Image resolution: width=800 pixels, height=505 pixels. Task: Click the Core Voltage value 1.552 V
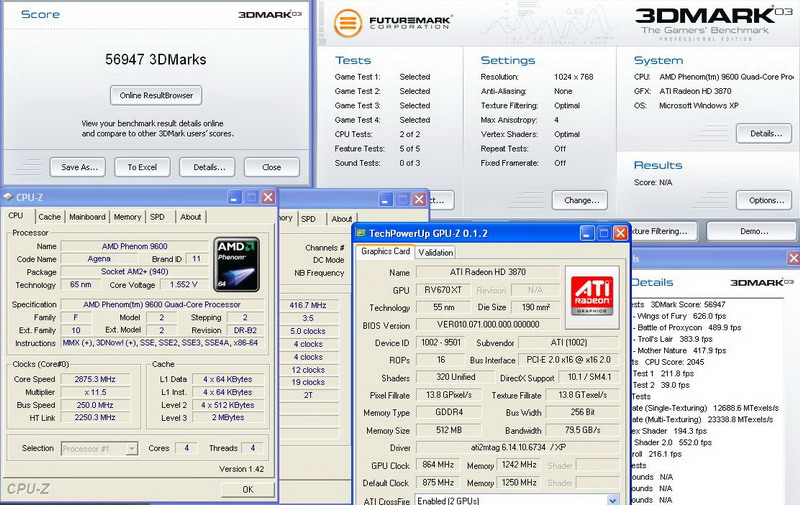(184, 285)
